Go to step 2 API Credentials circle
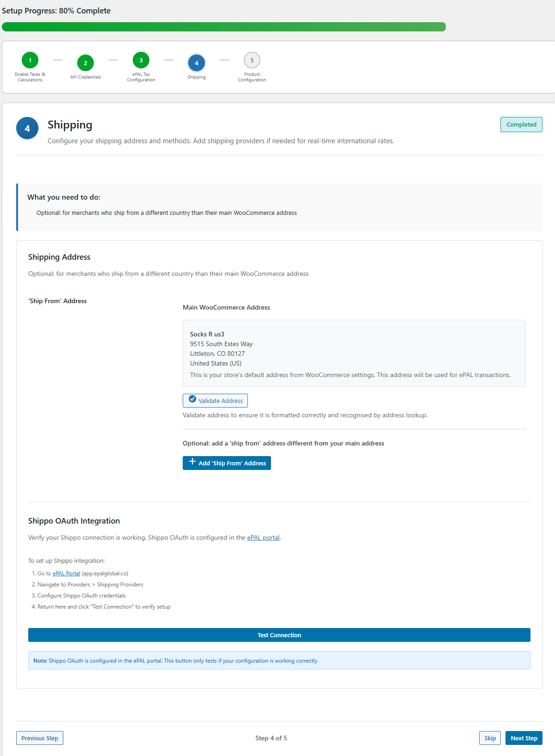The image size is (555, 756). click(x=86, y=63)
